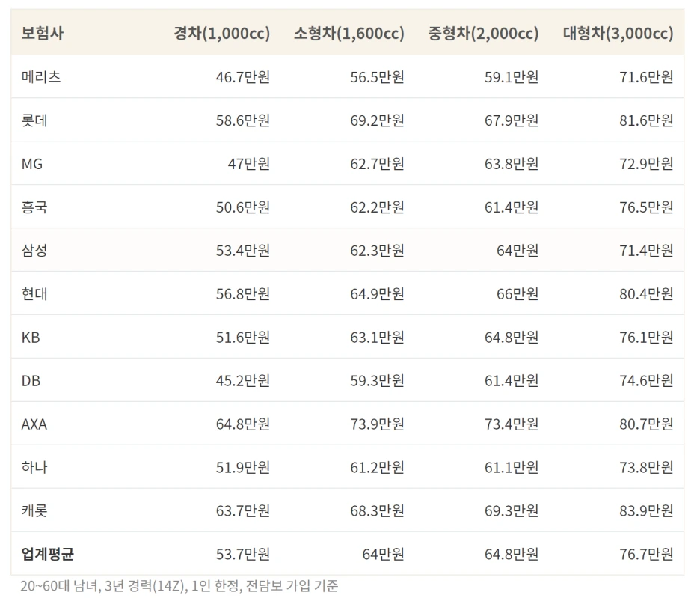Click 업계평균 대형차 value 76.7만원

646,554
